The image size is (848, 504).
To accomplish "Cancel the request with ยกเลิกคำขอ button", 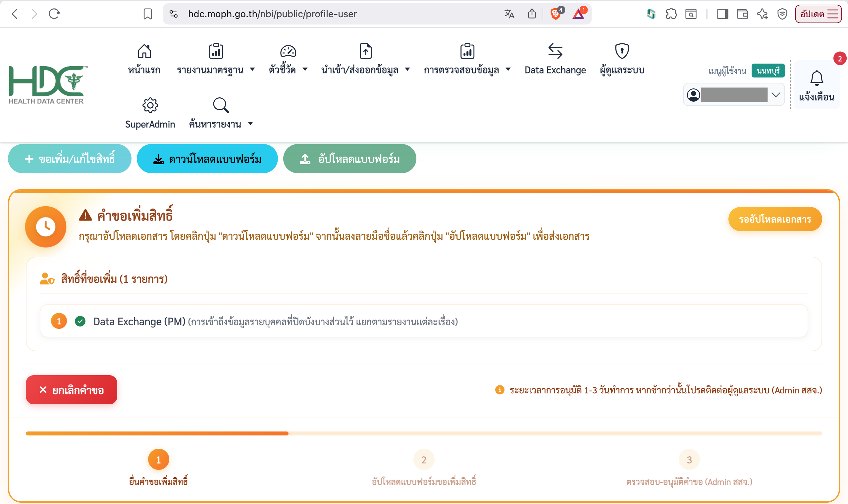I will click(71, 390).
